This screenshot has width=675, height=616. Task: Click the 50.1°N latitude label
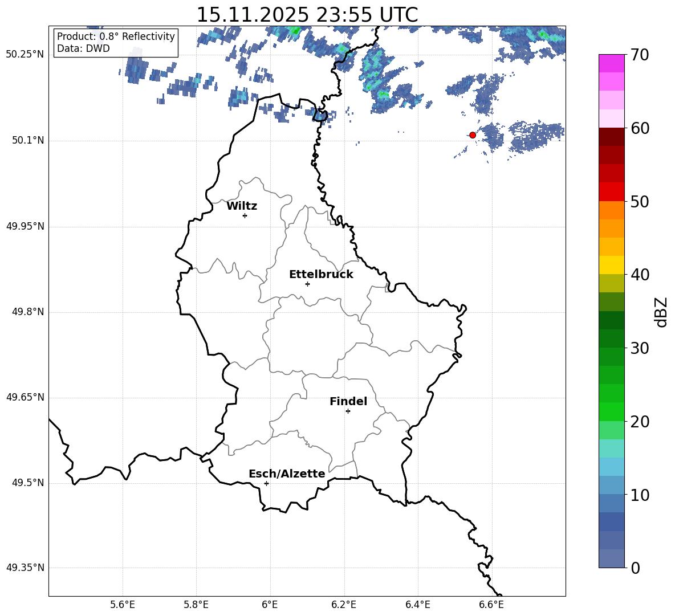pyautogui.click(x=28, y=141)
